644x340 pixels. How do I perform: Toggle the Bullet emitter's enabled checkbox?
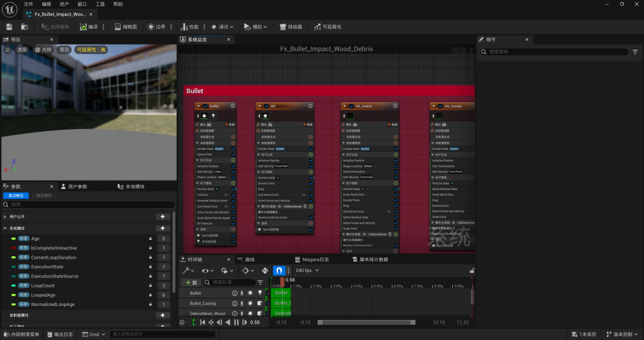(x=205, y=106)
